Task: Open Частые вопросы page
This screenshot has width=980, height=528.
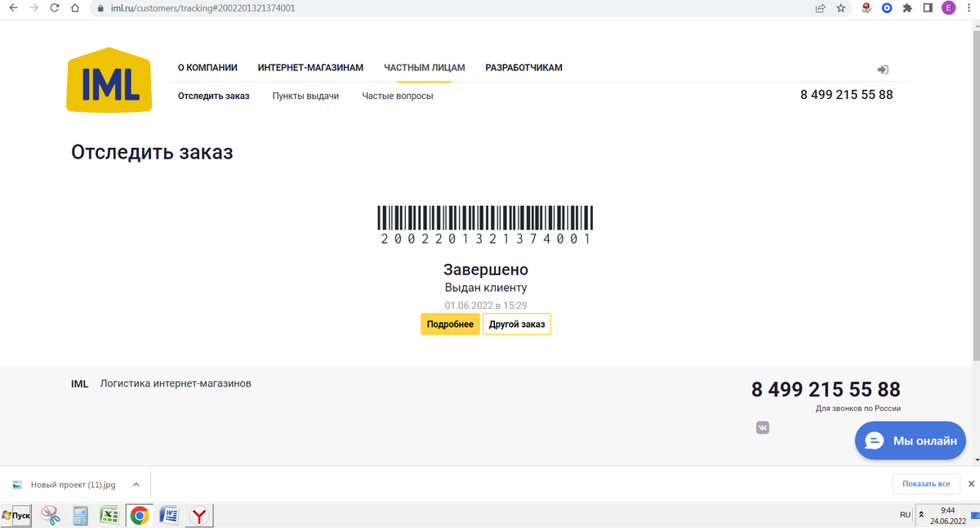Action: [398, 96]
